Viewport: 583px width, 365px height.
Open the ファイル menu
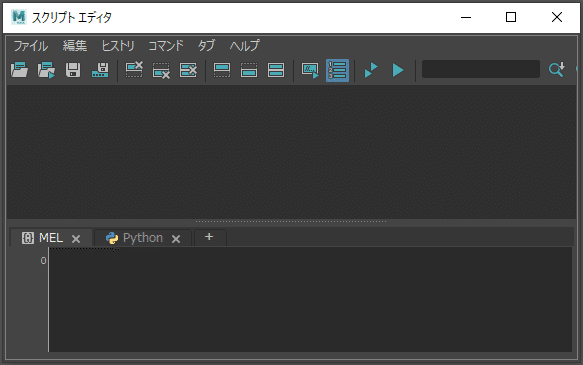click(31, 46)
